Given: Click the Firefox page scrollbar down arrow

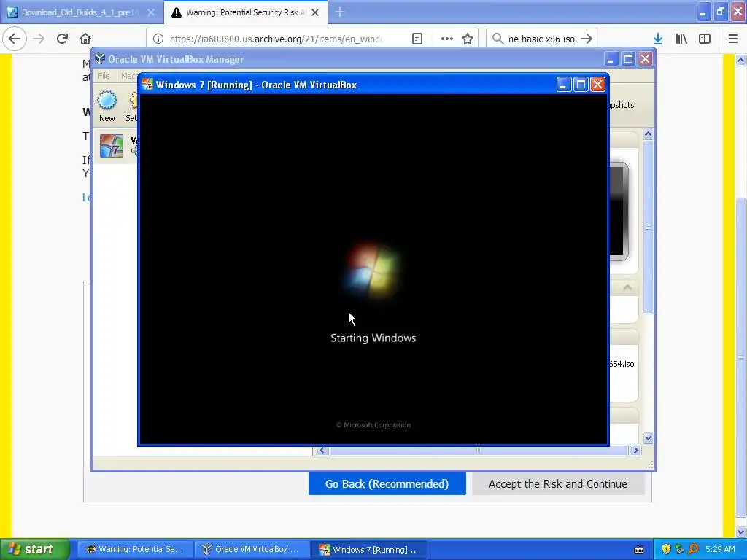Looking at the screenshot, I should [740, 532].
